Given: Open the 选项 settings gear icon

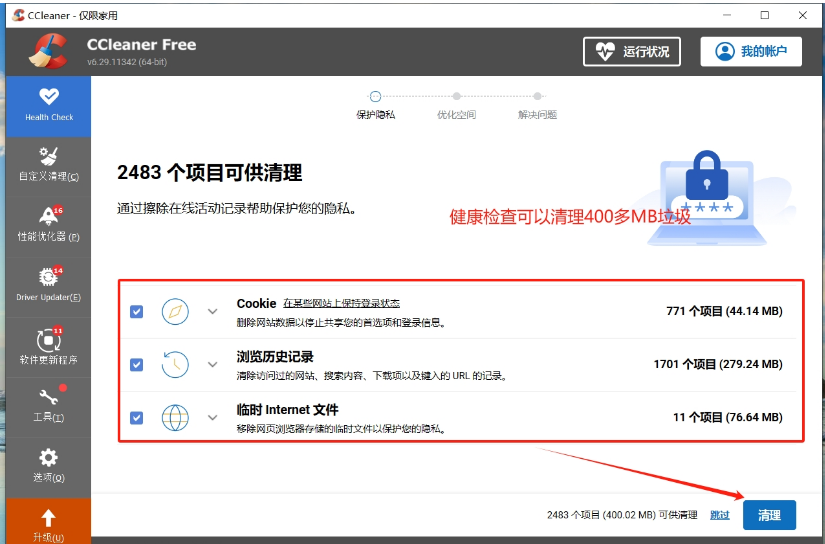Looking at the screenshot, I should [48, 459].
